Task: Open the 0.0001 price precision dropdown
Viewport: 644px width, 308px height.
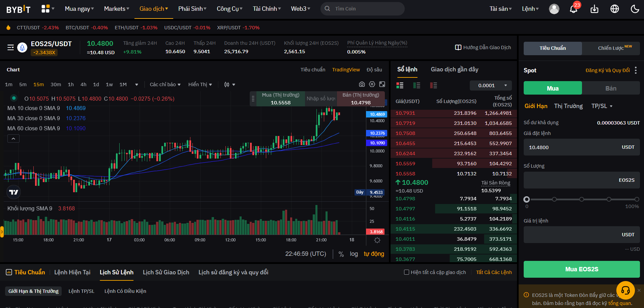Action: 491,85
